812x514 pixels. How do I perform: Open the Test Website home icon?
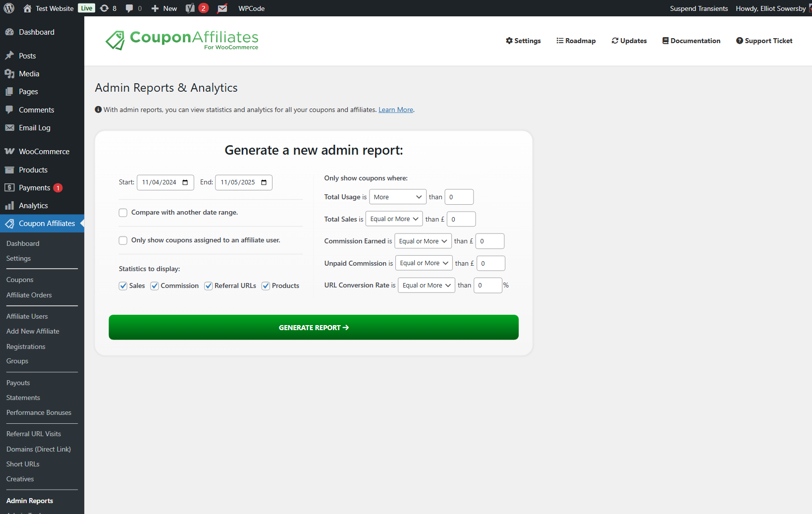(x=27, y=8)
